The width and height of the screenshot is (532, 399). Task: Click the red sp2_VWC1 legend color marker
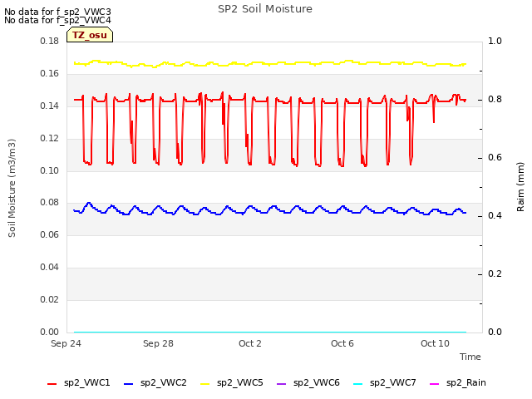pos(52,384)
